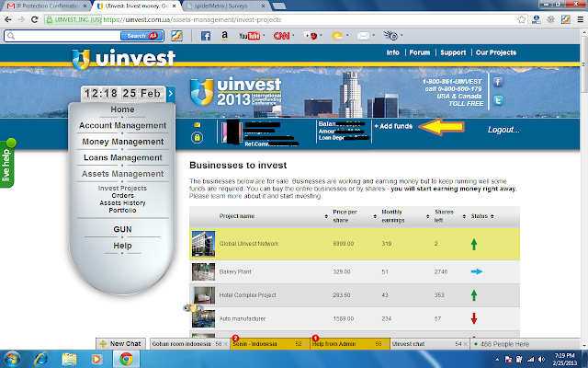Viewport: 588px width, 368px height.
Task: Open the live help side tab
Action: [x=6, y=164]
